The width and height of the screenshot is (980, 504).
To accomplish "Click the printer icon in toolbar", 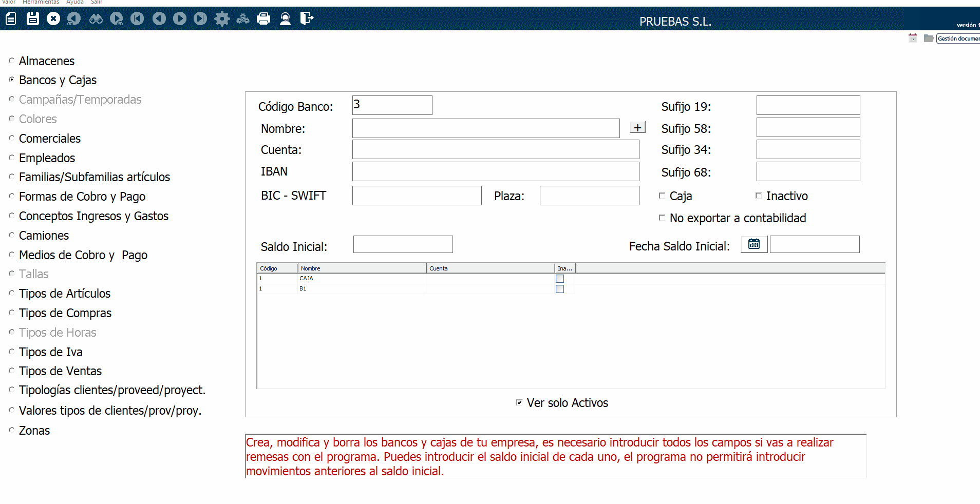I will (263, 19).
